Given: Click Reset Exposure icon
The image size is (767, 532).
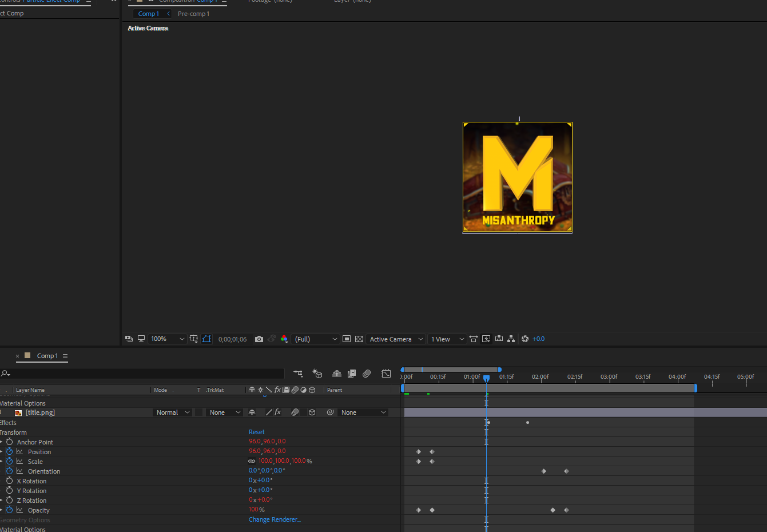Looking at the screenshot, I should pos(525,339).
